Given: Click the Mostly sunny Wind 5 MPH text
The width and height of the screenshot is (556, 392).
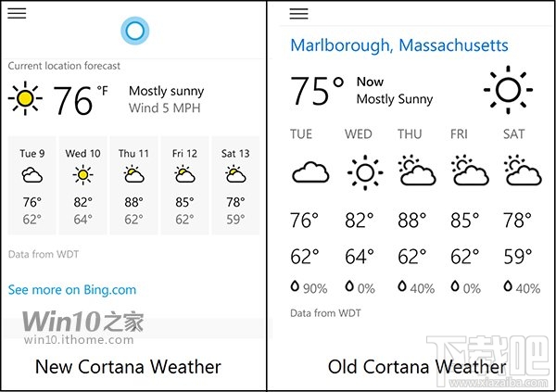Looking at the screenshot, I should point(166,99).
